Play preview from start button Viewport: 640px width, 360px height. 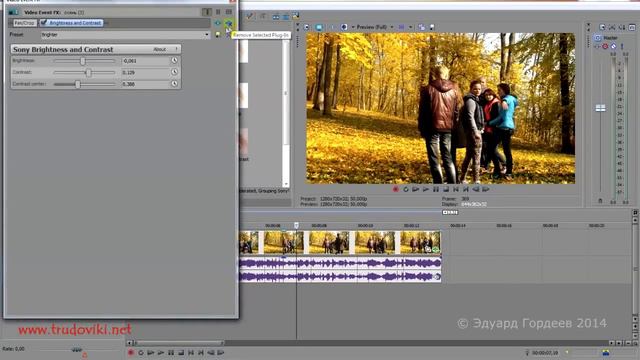coord(416,189)
